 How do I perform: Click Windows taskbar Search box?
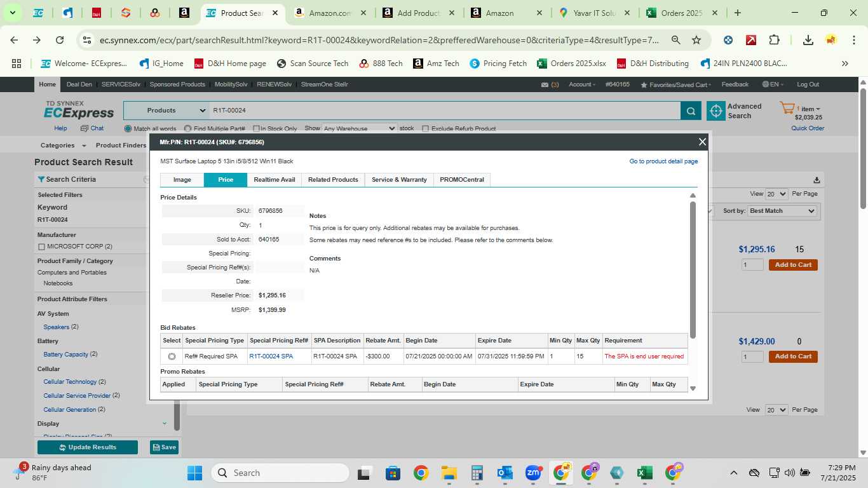click(x=280, y=473)
